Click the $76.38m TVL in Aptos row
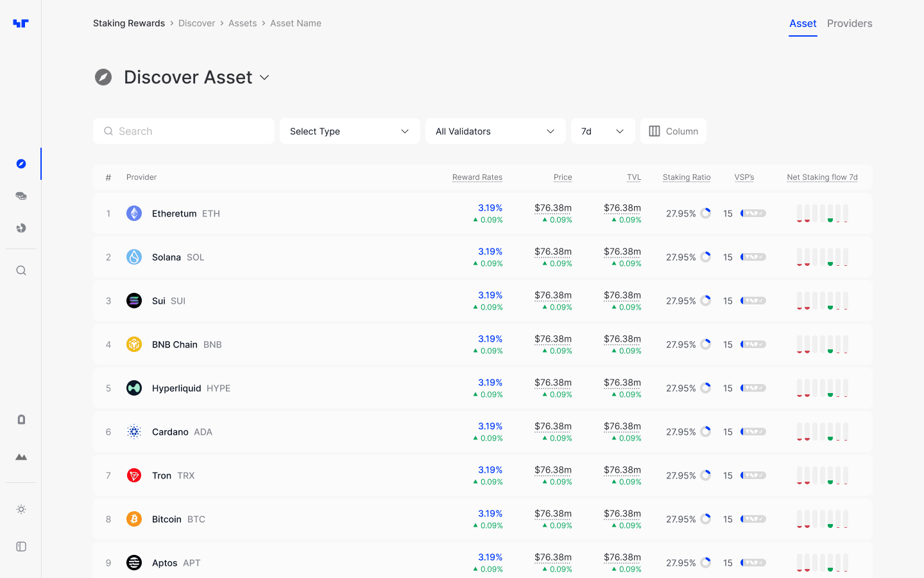 coord(622,557)
